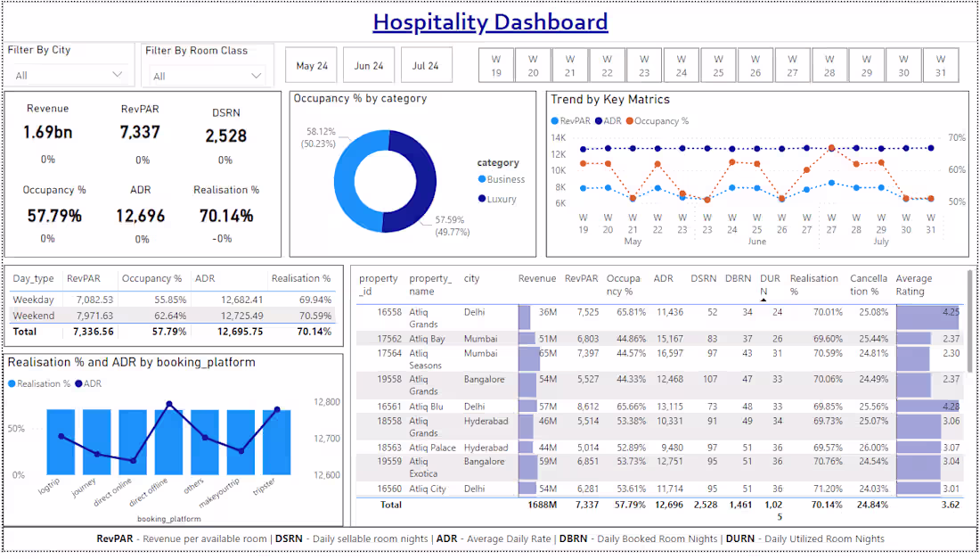This screenshot has height=559, width=980.
Task: Toggle the Realisation % legend in booking platform chart
Action: 42,382
